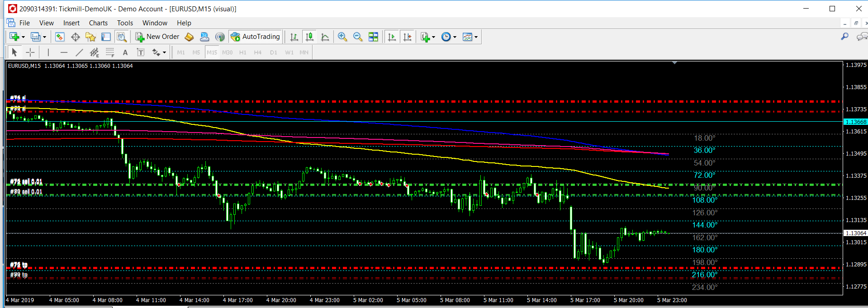Click the 1.13668 price label on the scale
The height and width of the screenshot is (308, 868).
[855, 122]
